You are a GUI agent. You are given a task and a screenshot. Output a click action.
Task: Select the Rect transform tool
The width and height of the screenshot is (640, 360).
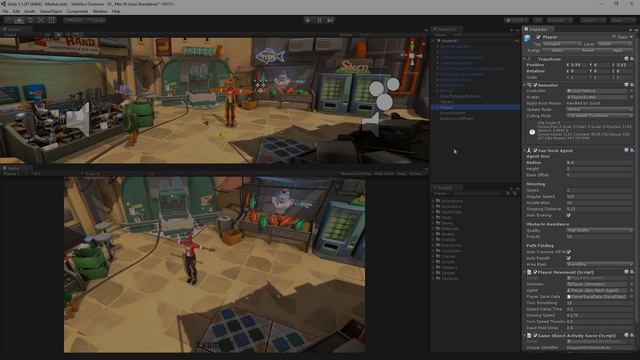pos(52,20)
